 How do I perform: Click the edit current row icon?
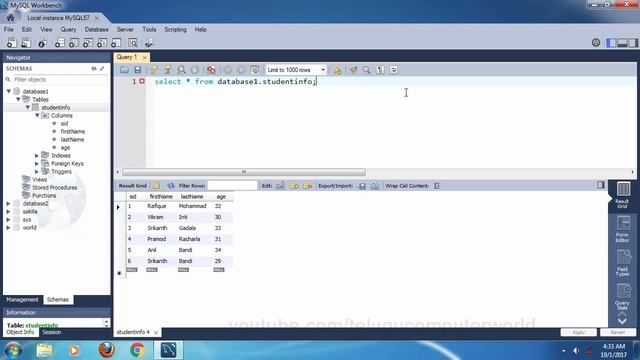click(x=280, y=186)
